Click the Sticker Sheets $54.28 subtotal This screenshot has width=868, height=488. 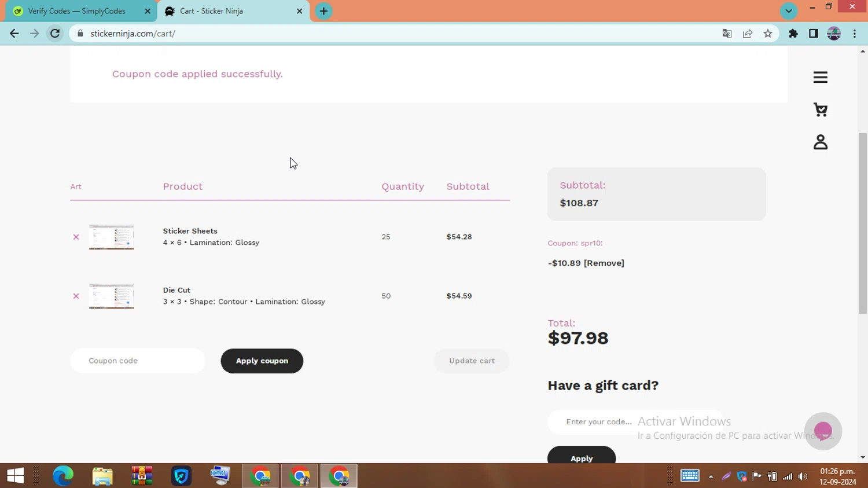(x=459, y=237)
